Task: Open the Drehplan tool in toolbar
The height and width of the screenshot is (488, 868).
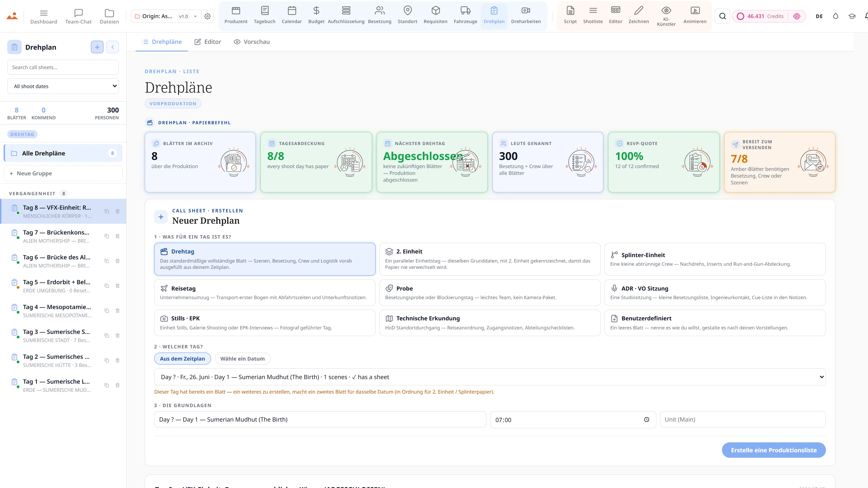Action: click(494, 16)
